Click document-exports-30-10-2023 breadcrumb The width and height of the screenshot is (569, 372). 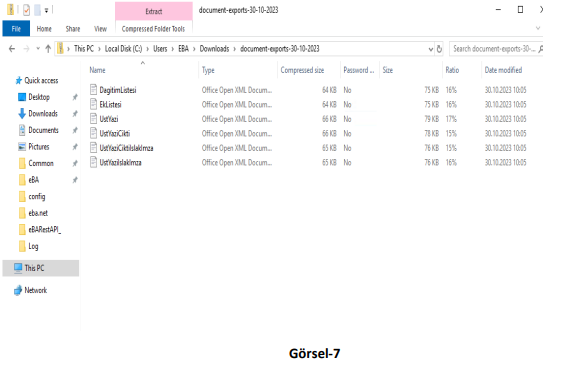pos(279,49)
